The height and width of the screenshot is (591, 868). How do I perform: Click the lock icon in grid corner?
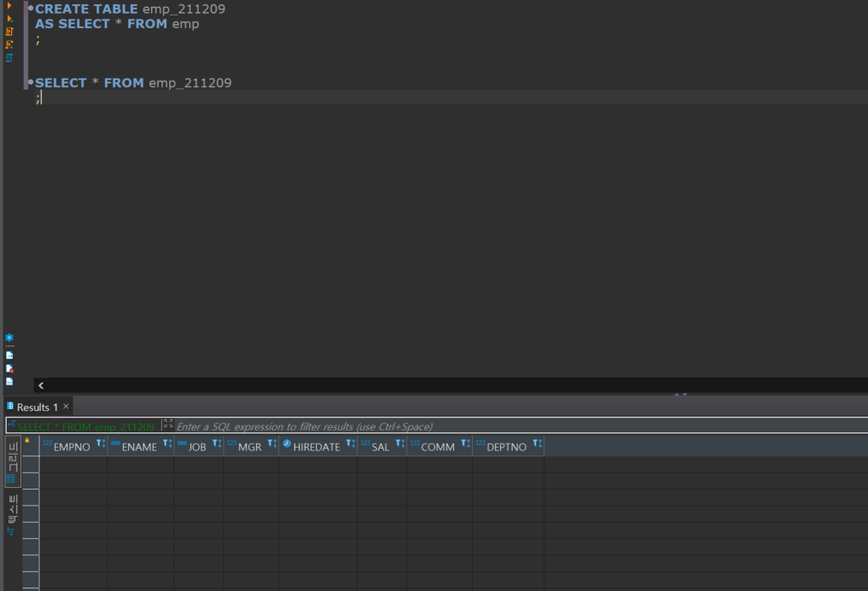[27, 441]
